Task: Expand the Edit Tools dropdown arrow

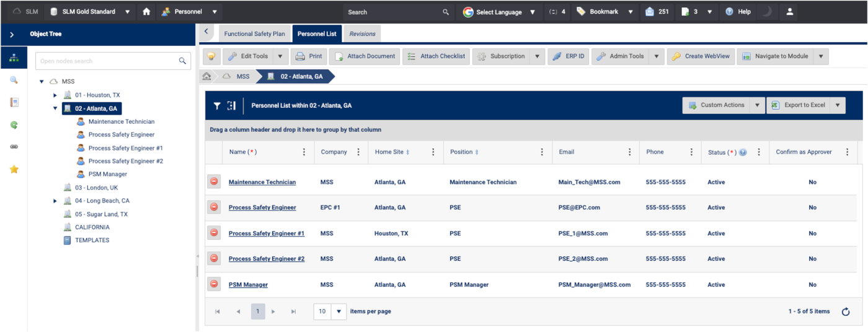Action: (280, 56)
